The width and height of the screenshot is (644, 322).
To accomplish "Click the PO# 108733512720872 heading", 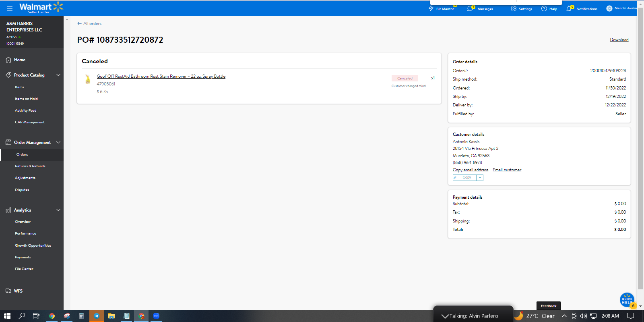I will pyautogui.click(x=120, y=40).
